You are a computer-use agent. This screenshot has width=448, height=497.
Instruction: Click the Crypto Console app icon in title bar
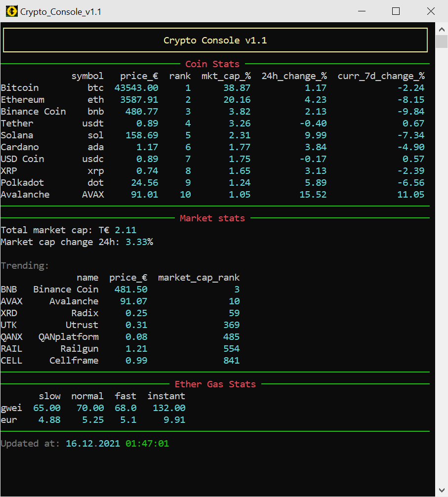(12, 11)
